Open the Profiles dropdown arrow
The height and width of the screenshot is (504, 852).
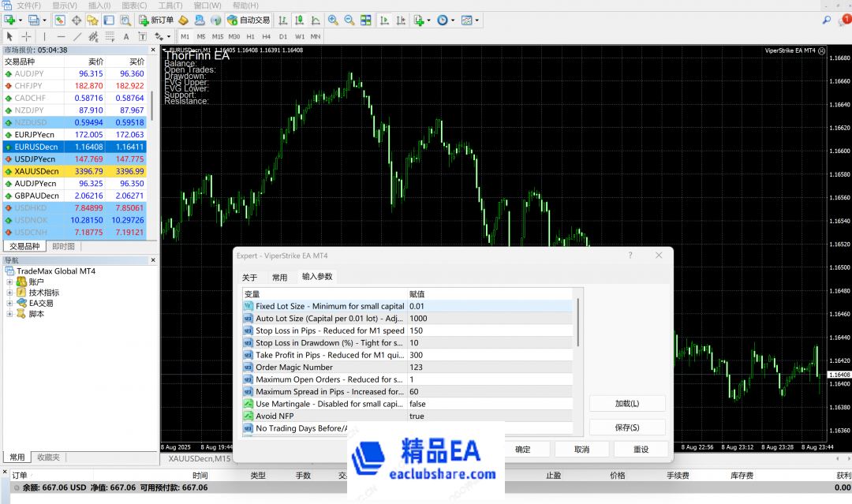[x=44, y=20]
